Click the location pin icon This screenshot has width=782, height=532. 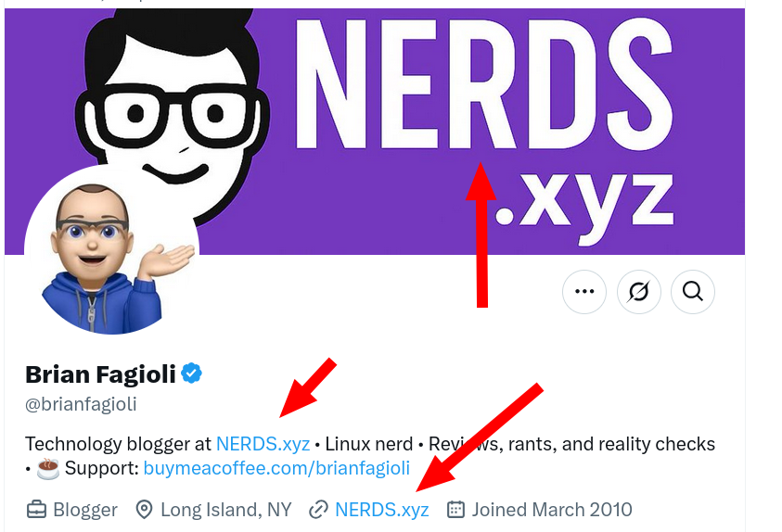coord(144,510)
